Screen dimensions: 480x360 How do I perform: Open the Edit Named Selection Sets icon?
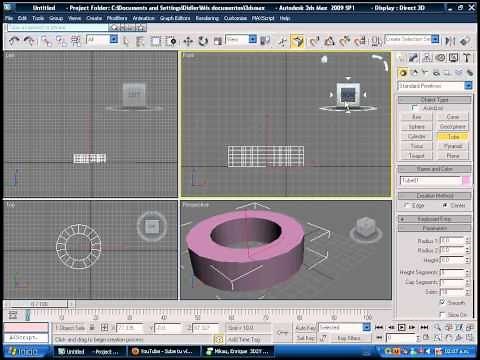point(377,41)
